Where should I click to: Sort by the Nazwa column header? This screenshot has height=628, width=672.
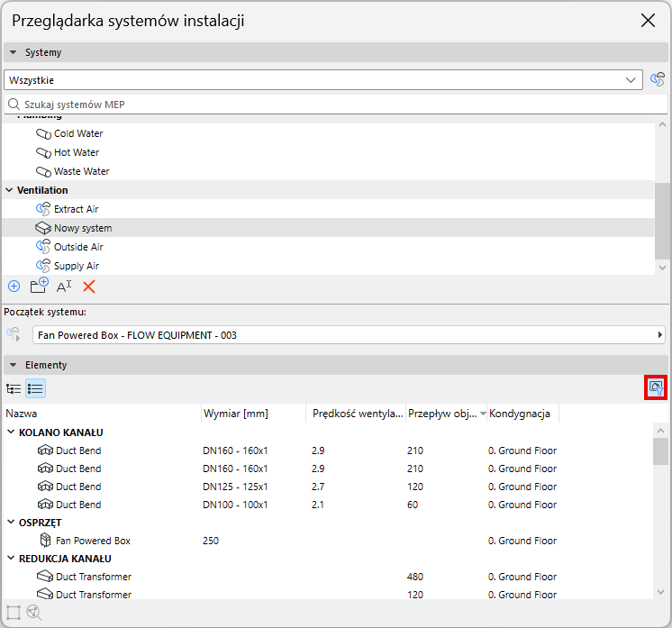(x=102, y=414)
